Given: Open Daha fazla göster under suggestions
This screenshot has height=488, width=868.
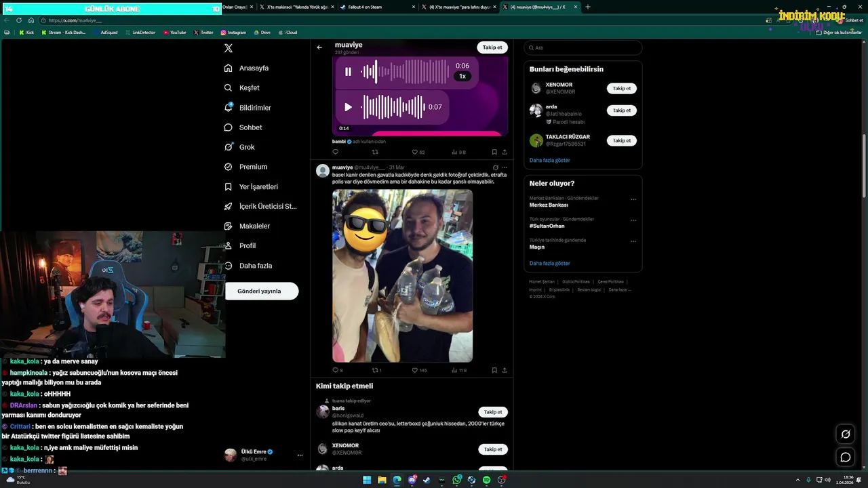Looking at the screenshot, I should tap(549, 161).
